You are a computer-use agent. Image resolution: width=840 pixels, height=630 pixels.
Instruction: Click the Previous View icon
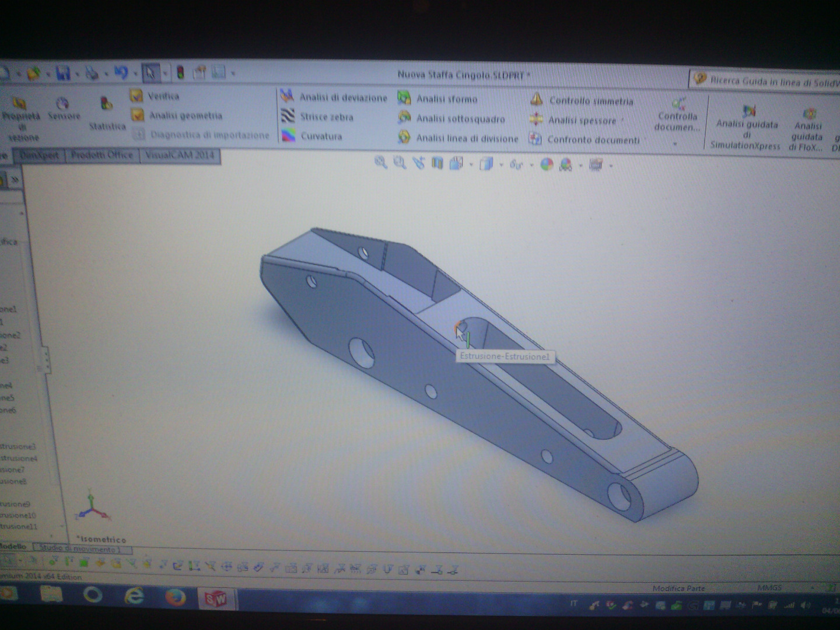pyautogui.click(x=418, y=163)
